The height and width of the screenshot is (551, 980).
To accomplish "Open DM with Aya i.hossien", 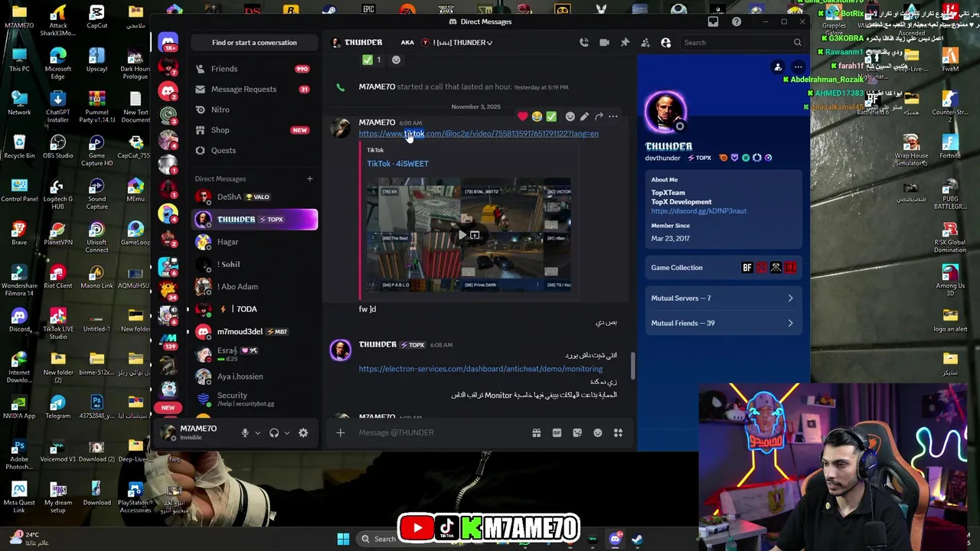I will coord(253,377).
